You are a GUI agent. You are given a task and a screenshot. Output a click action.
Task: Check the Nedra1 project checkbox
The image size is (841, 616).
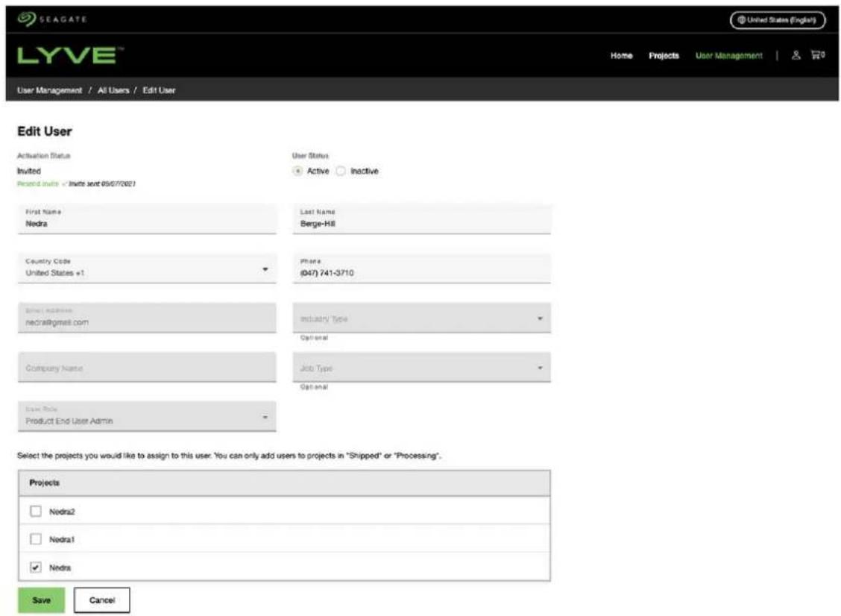(35, 539)
